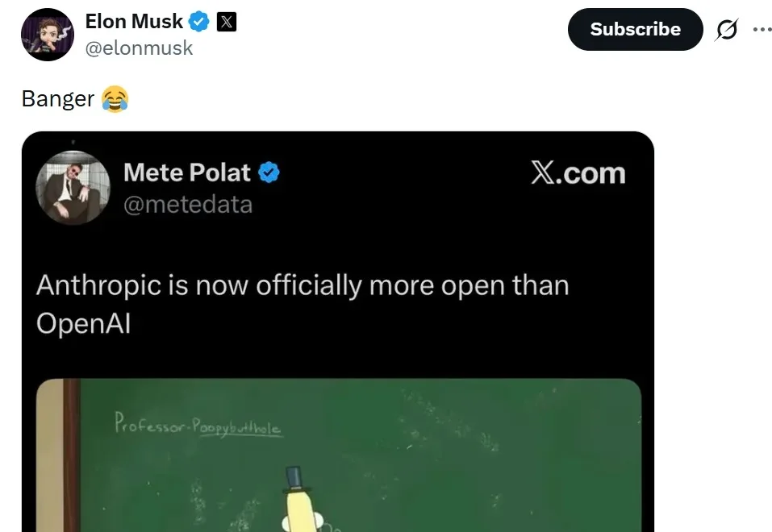Open the quoted text about Anthropic and OpenAI

[303, 304]
